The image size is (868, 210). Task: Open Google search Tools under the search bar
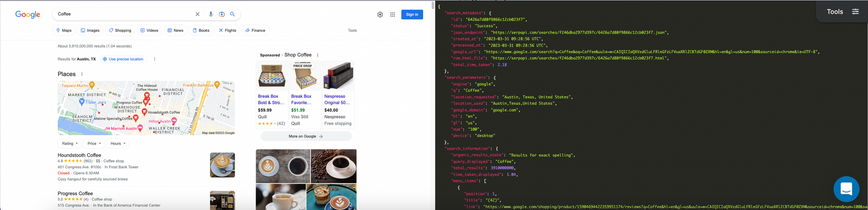point(352,30)
